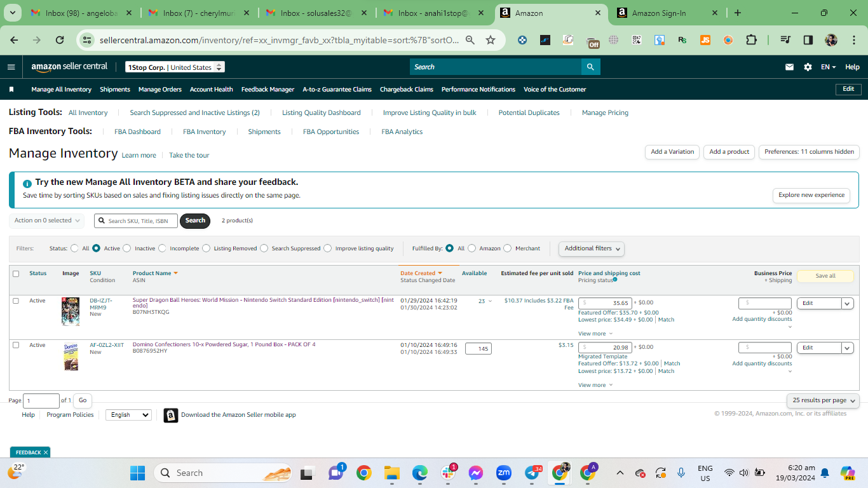Open the Chrome side panel icon
The height and width of the screenshot is (488, 868).
(808, 40)
